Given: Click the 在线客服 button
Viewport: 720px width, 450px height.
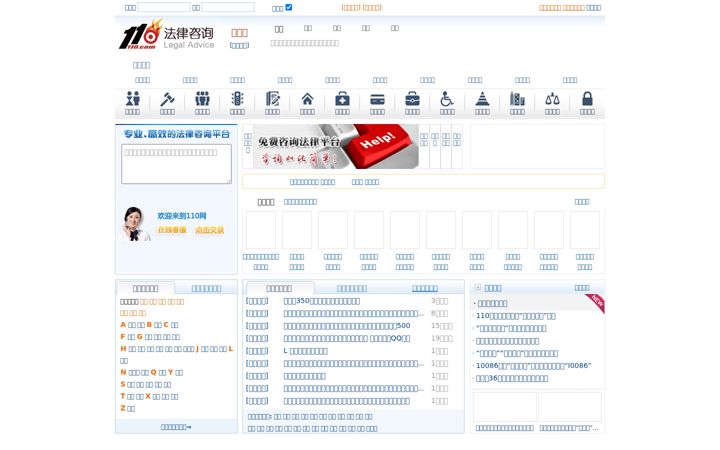Looking at the screenshot, I should pos(172,230).
